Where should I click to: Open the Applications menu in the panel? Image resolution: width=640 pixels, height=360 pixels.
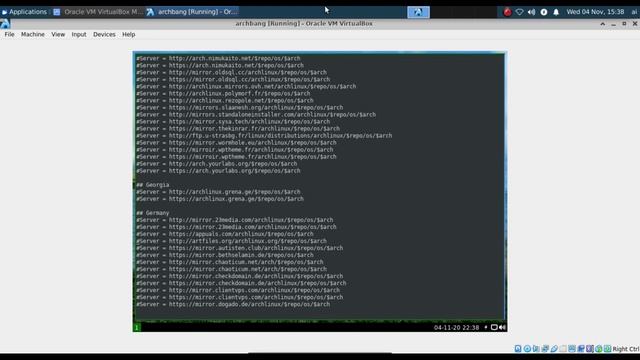[24, 12]
